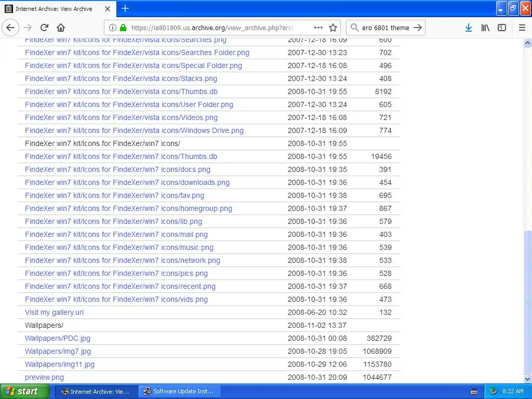Open vista icons/Searches Folder.png link
The height and width of the screenshot is (399, 532).
tap(137, 52)
